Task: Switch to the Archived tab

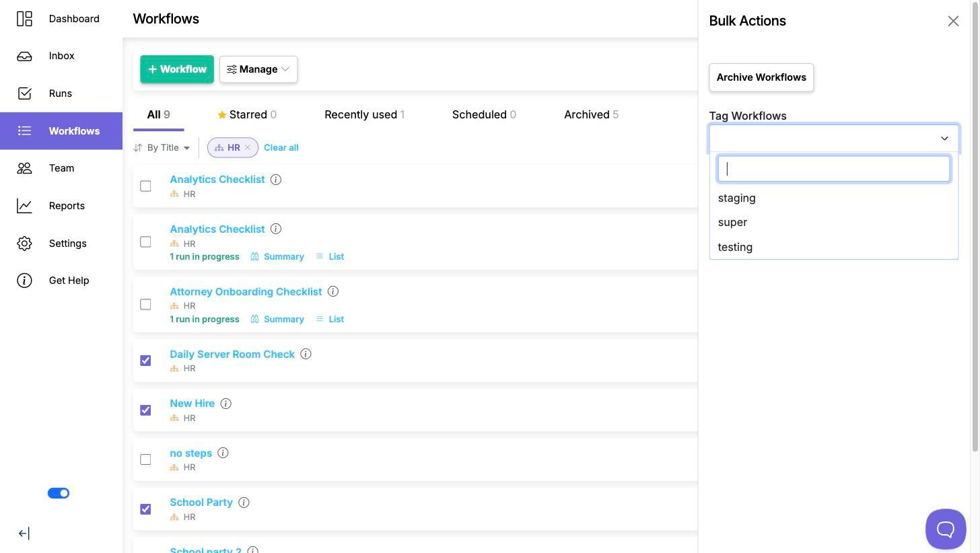Action: (591, 114)
